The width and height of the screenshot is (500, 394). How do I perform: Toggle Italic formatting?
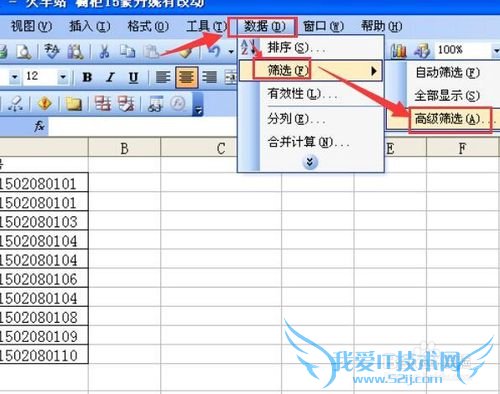click(x=110, y=77)
